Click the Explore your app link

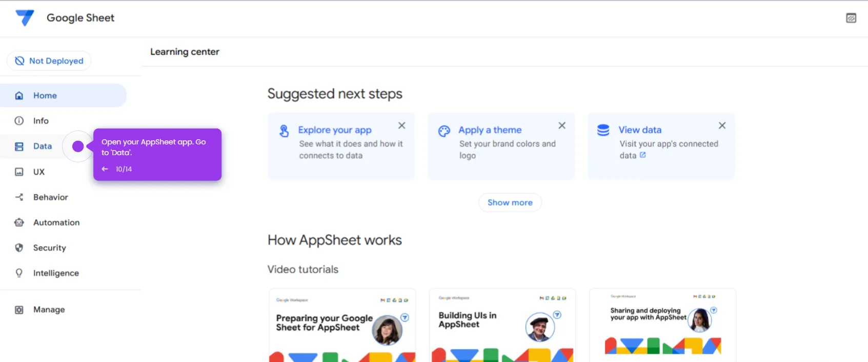335,130
